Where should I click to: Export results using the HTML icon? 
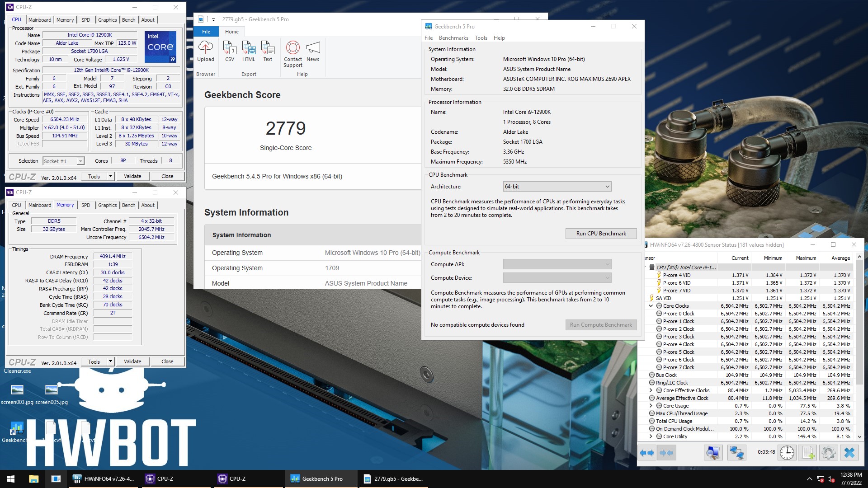[x=249, y=47]
